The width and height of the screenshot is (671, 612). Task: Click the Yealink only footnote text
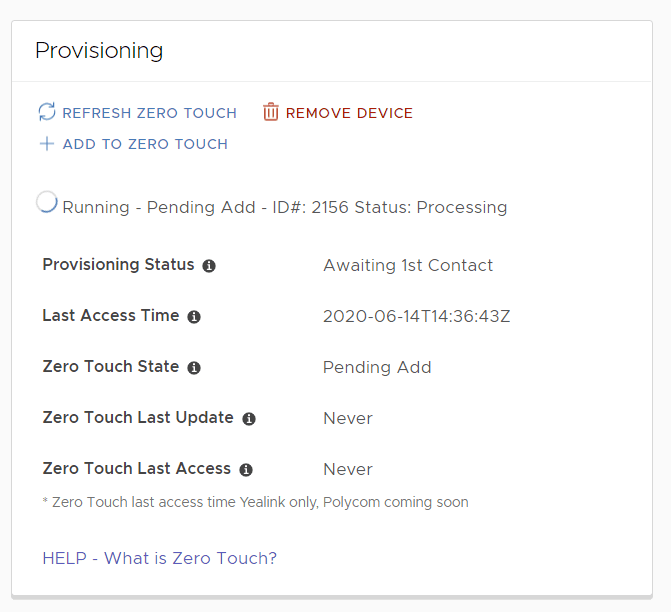pos(255,502)
